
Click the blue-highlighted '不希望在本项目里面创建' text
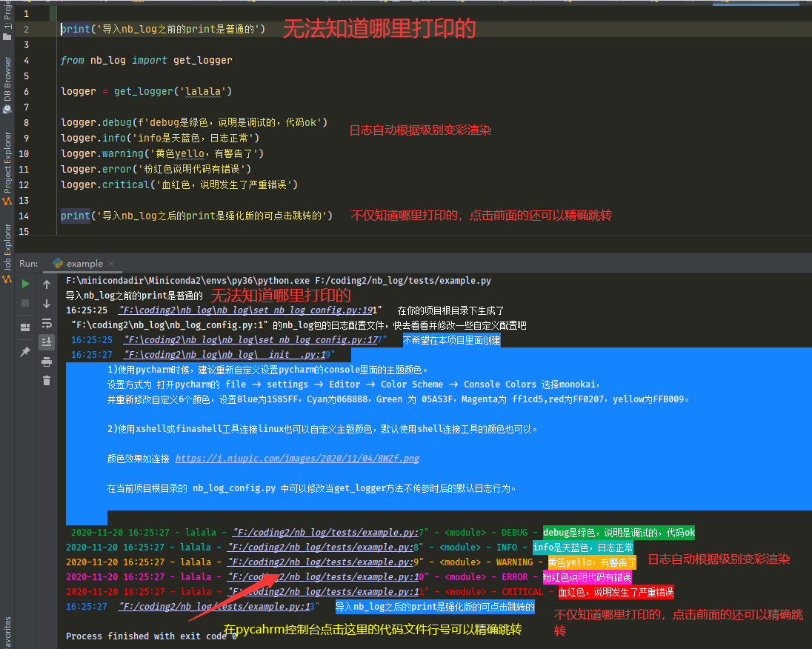(452, 340)
